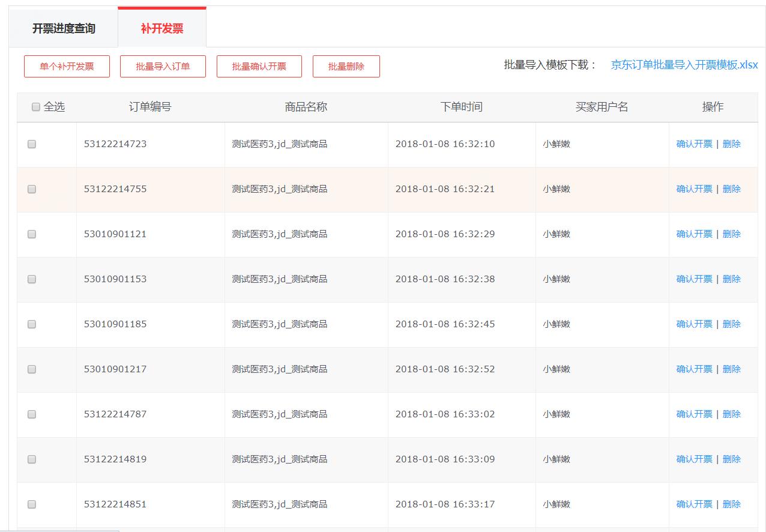Click order number 53122214851

[115, 504]
